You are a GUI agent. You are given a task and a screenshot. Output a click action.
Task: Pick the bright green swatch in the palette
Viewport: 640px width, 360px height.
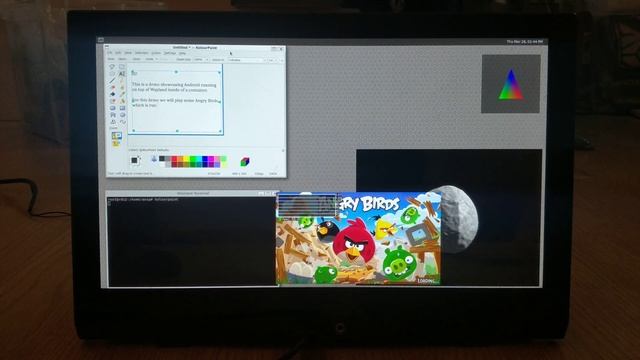pyautogui.click(x=193, y=158)
